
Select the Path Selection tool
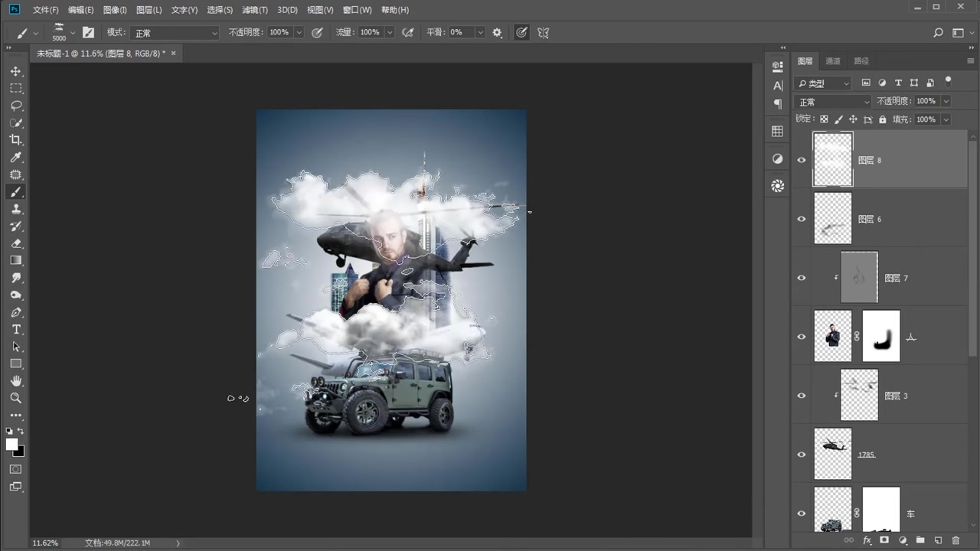[x=15, y=347]
